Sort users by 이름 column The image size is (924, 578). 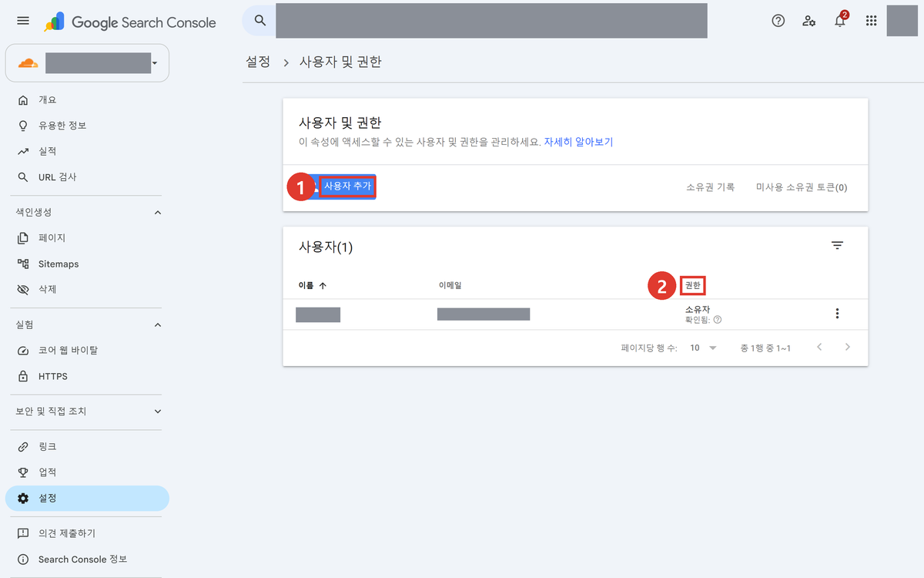[312, 285]
